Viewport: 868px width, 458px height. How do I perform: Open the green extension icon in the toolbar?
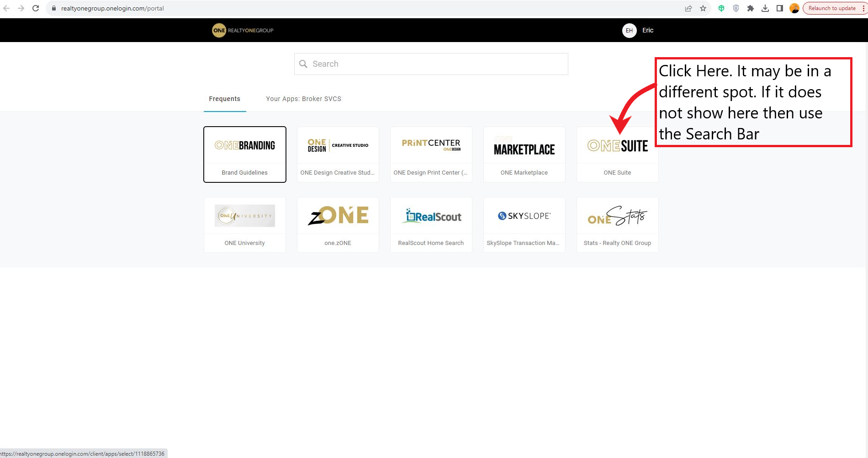click(x=721, y=8)
